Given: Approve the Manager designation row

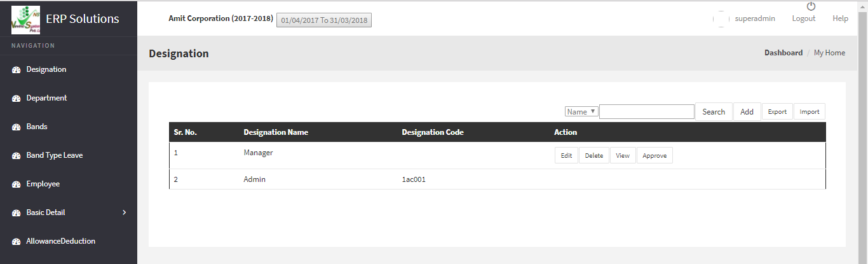Looking at the screenshot, I should click(654, 156).
